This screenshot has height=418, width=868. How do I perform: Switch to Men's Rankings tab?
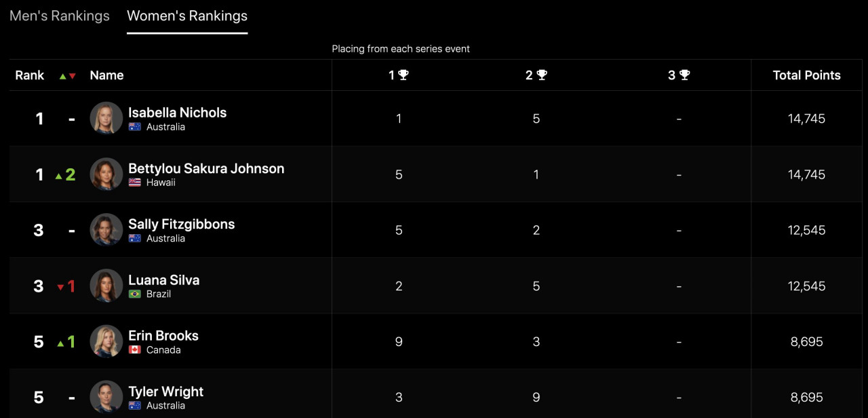pos(60,16)
